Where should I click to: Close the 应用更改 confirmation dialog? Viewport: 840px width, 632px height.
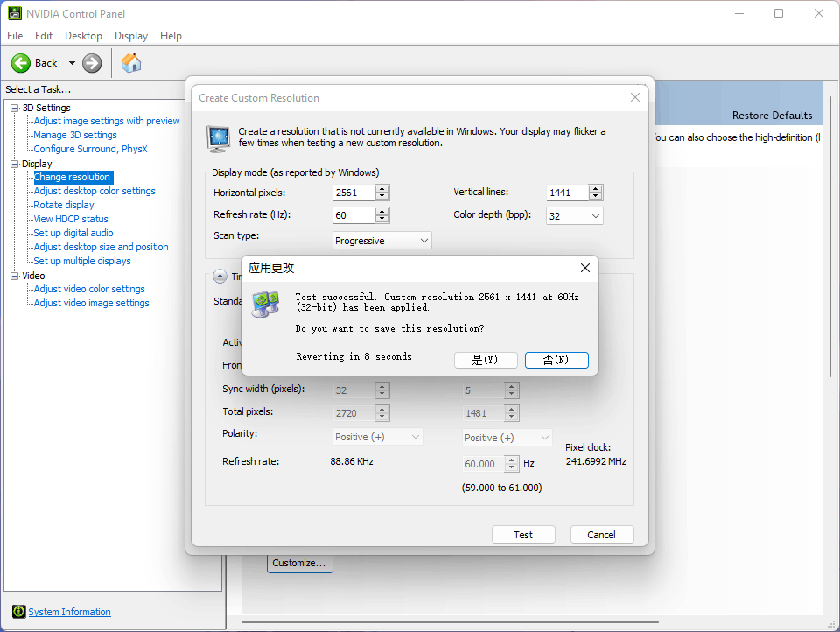[585, 268]
